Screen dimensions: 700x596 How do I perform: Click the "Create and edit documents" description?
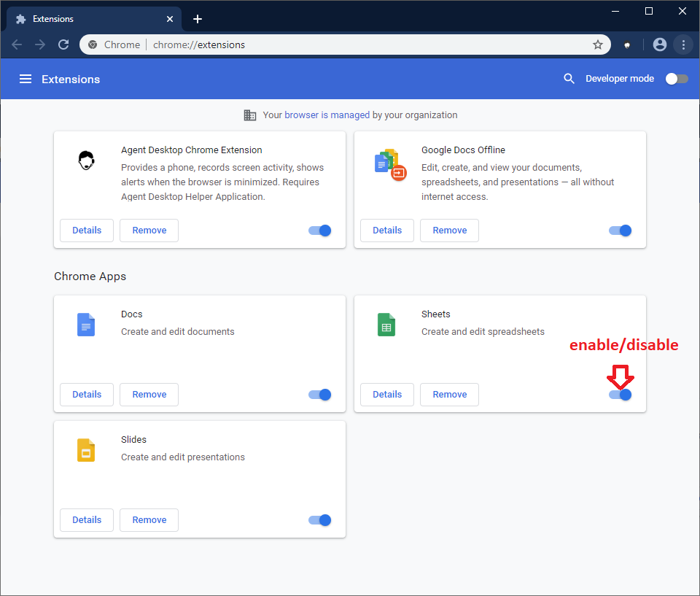[178, 331]
